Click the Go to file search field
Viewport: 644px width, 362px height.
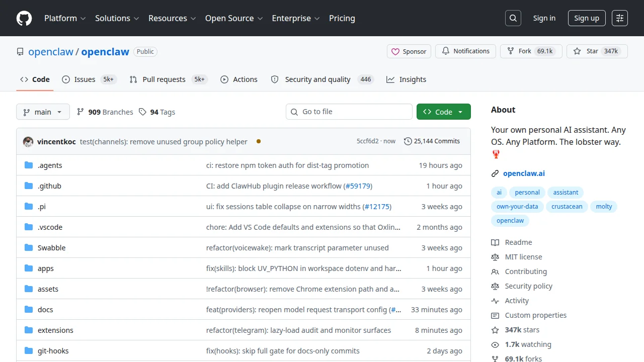tap(349, 112)
